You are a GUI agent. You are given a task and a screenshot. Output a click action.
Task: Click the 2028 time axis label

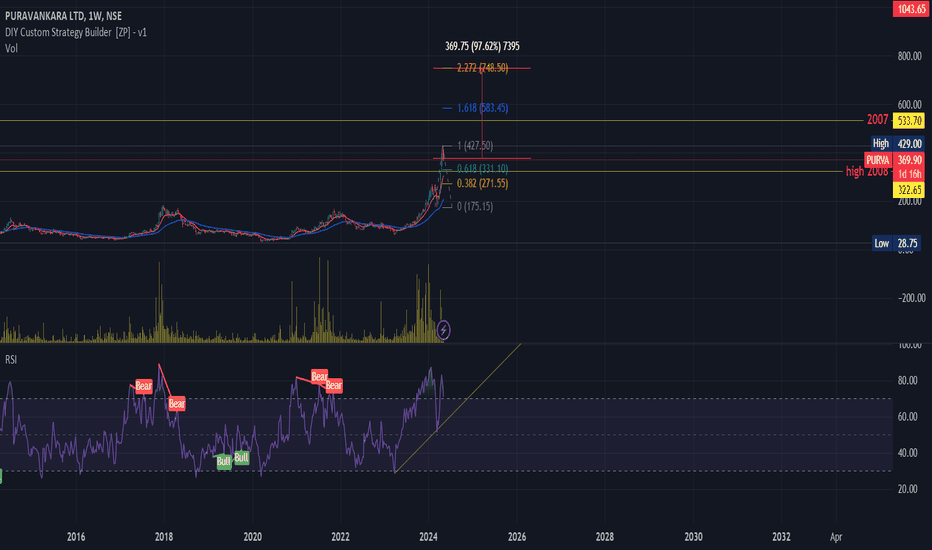604,537
